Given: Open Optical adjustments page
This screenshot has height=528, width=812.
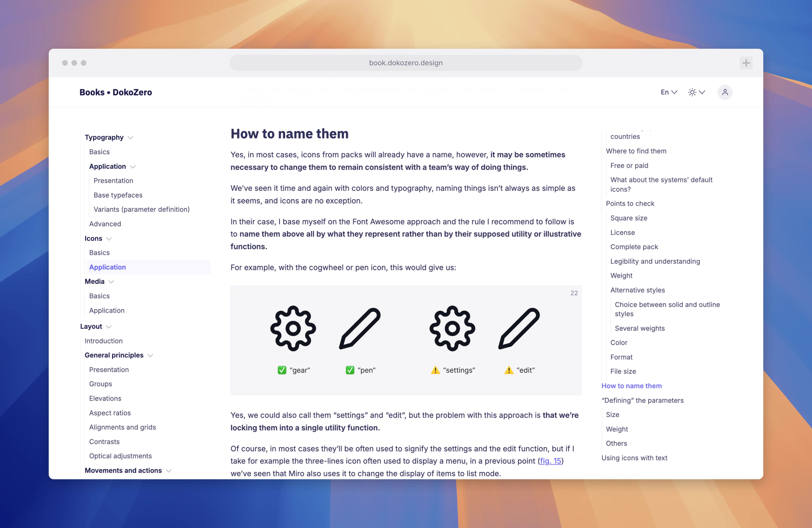Looking at the screenshot, I should (x=120, y=456).
